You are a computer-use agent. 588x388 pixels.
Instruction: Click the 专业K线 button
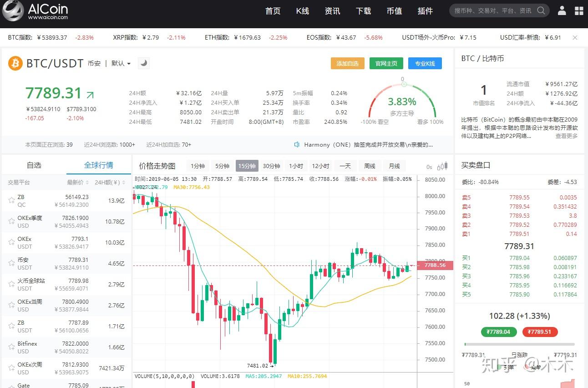(x=425, y=63)
